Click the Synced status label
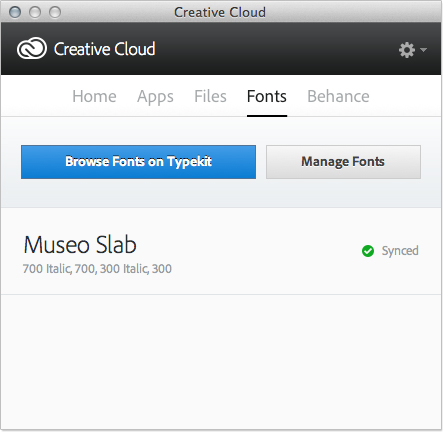The image size is (443, 432). click(400, 251)
